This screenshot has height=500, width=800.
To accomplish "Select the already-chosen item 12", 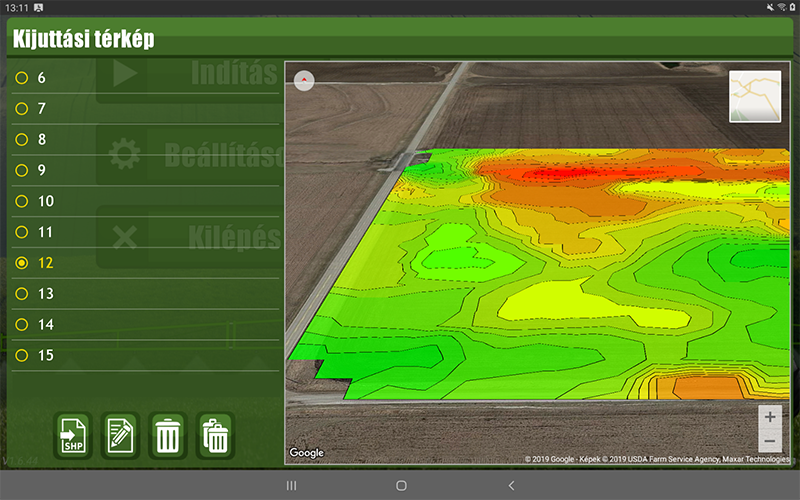I will pos(22,263).
